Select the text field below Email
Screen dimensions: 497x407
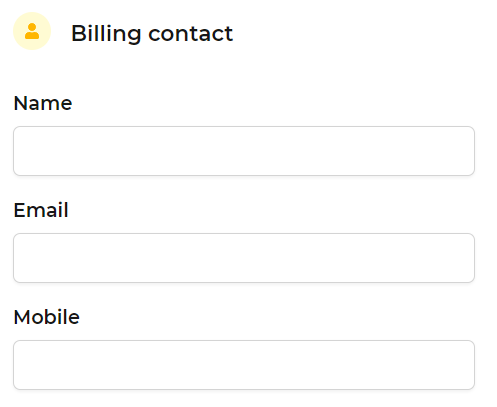click(244, 258)
